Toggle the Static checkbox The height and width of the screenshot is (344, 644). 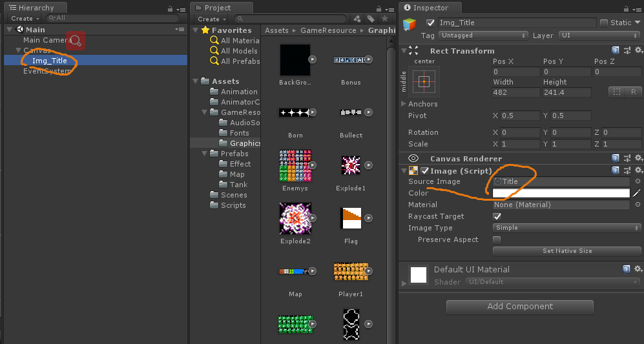(603, 23)
